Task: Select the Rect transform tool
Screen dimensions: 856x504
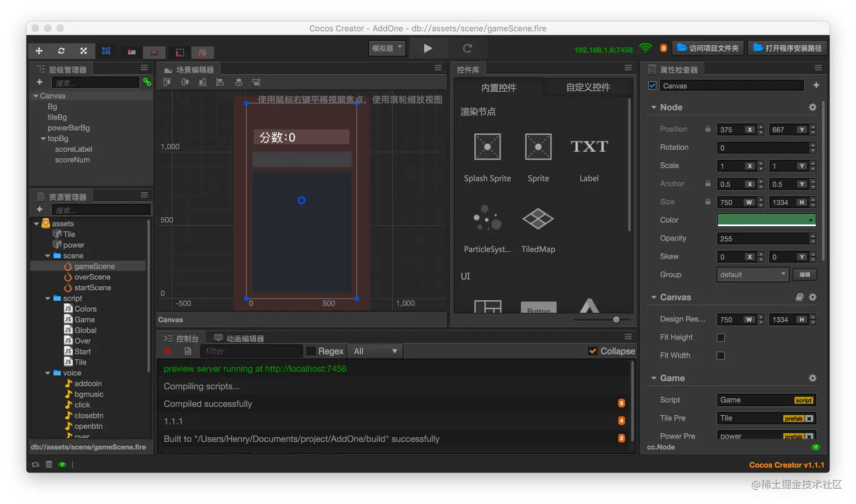Action: tap(106, 50)
